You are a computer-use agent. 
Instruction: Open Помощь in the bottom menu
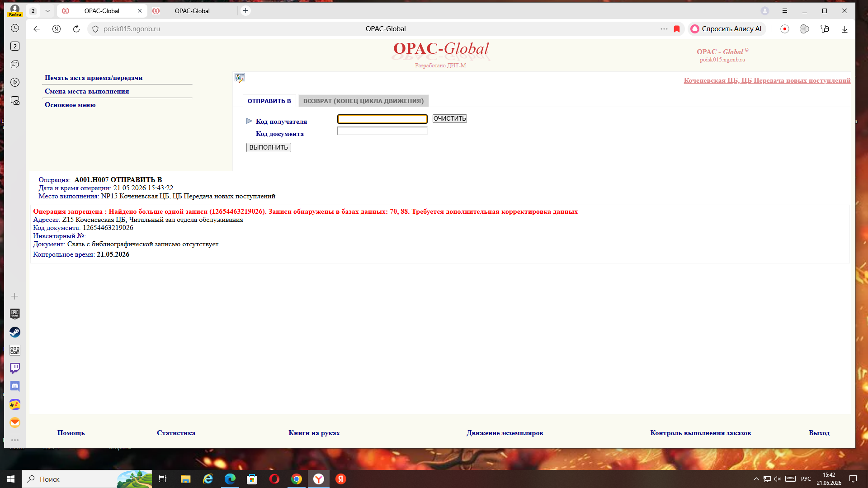(71, 433)
